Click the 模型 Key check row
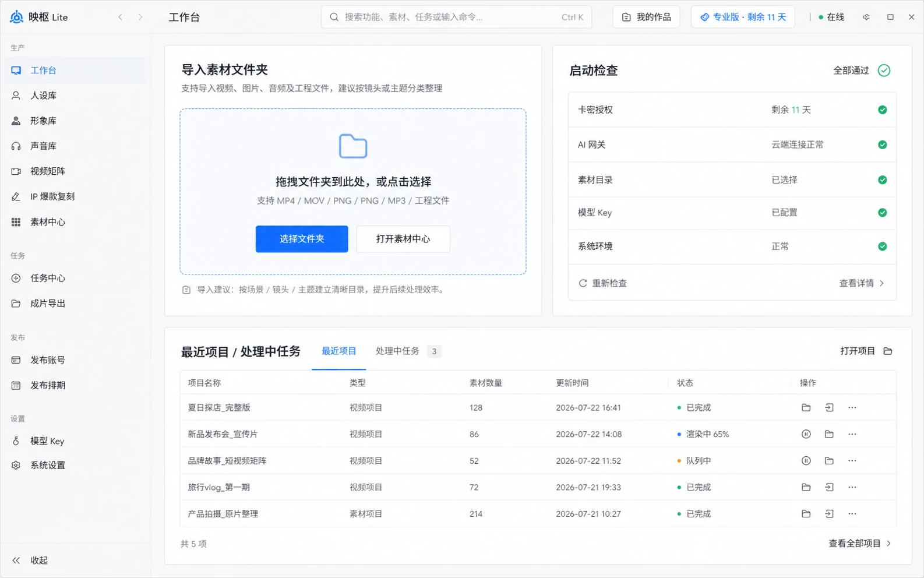Viewport: 924px width, 578px height. (732, 213)
